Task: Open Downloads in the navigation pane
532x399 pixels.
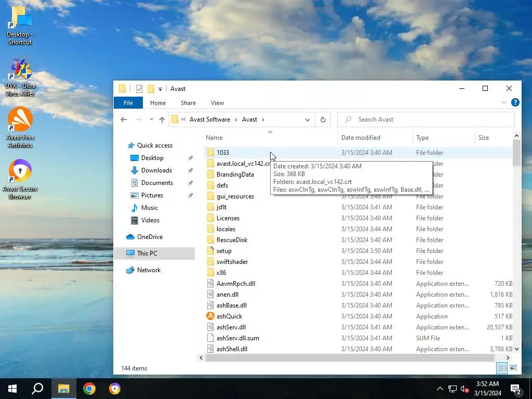Action: click(156, 170)
